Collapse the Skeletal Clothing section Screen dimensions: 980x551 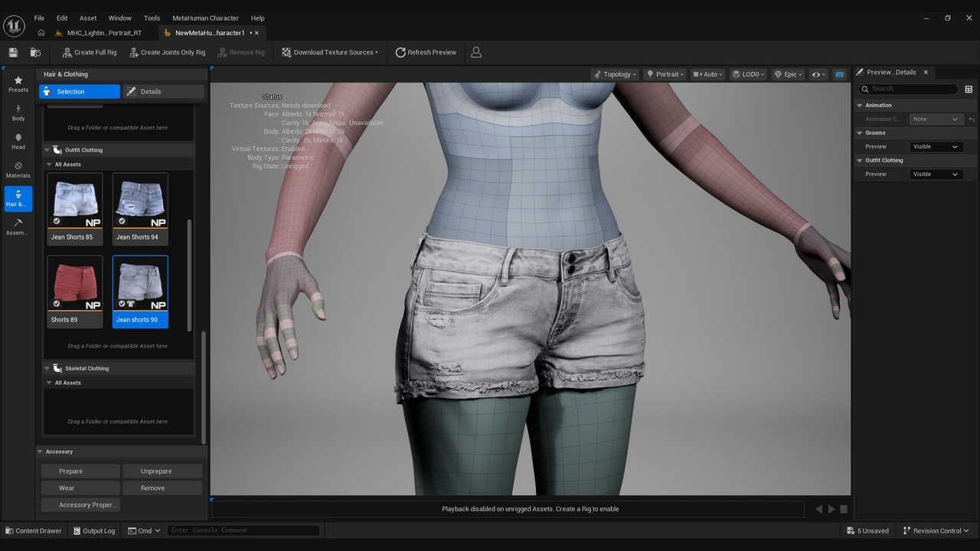click(47, 368)
